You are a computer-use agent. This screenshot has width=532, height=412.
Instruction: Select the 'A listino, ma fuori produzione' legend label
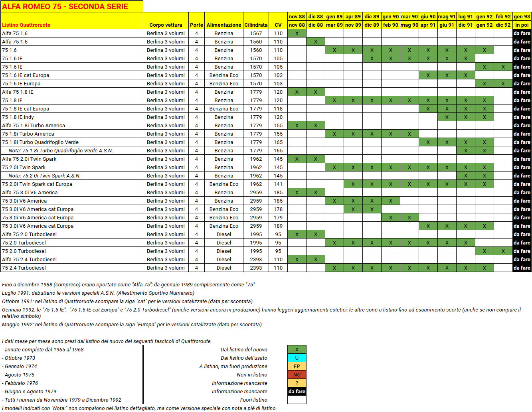pyautogui.click(x=233, y=366)
